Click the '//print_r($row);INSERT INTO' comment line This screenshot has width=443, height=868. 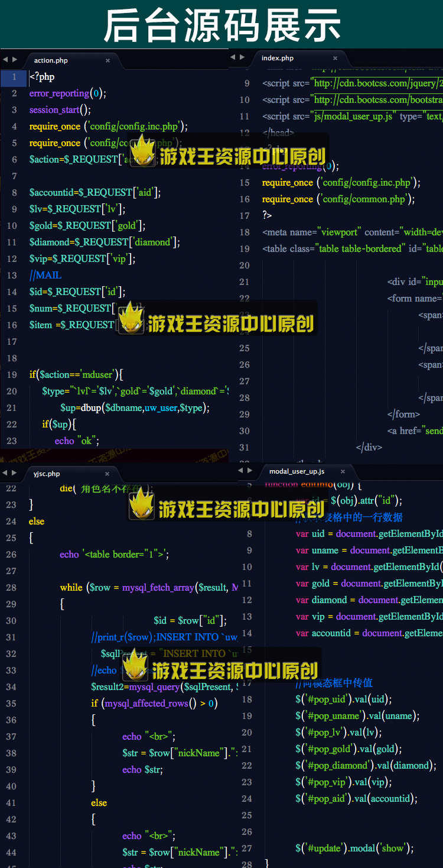tap(165, 637)
